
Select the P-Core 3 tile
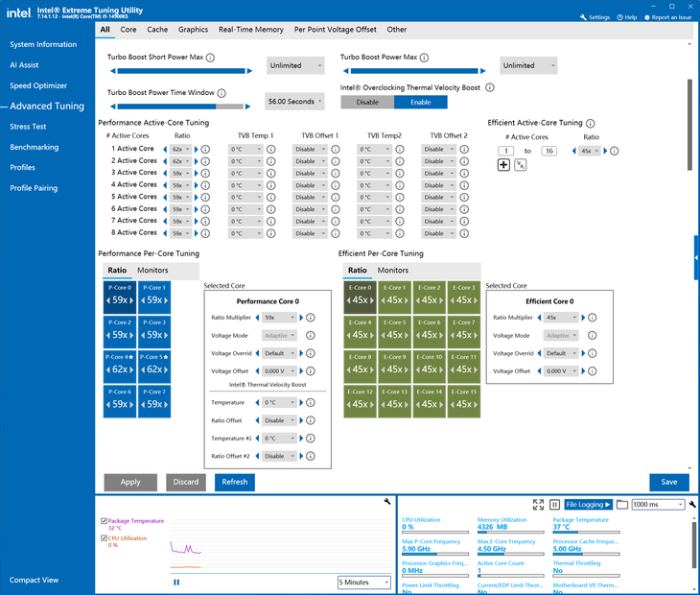[x=154, y=332]
